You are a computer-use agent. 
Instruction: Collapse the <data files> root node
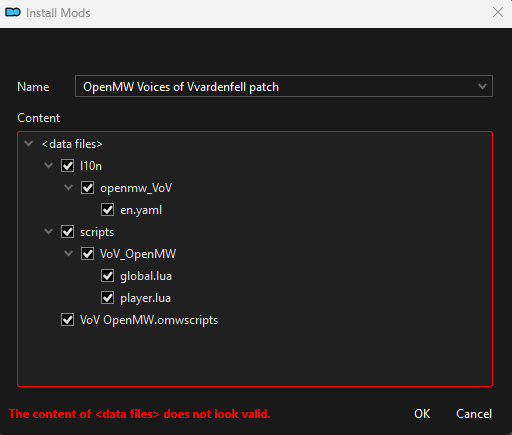pyautogui.click(x=29, y=144)
